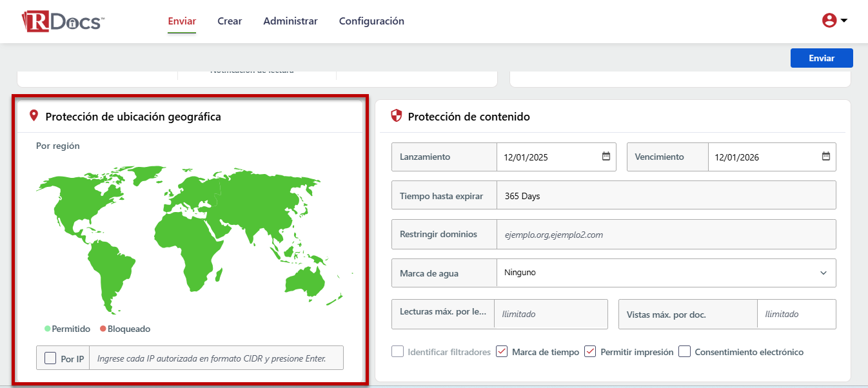Uncheck the Marca de tiempo checkbox
868x388 pixels.
click(x=502, y=351)
